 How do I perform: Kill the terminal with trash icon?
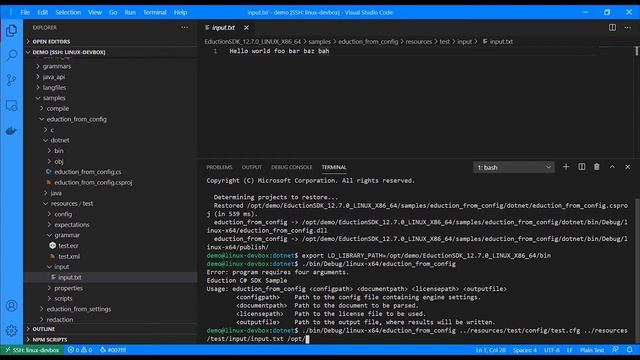pos(597,167)
